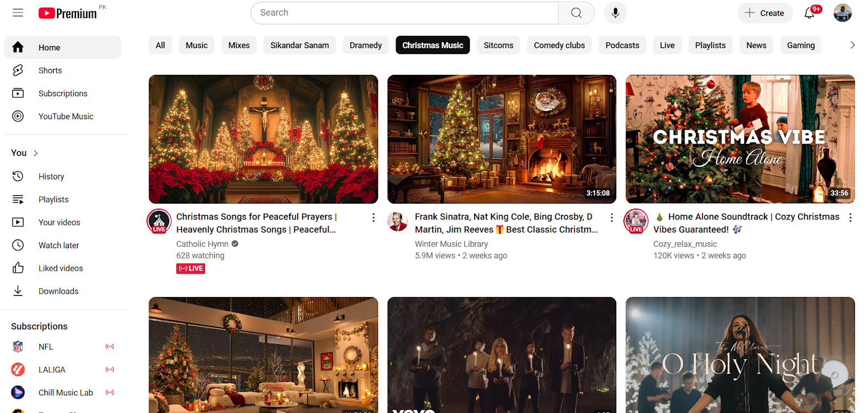Open options menu for Home Alone Soundtrack video
The width and height of the screenshot is (868, 413).
(x=850, y=217)
